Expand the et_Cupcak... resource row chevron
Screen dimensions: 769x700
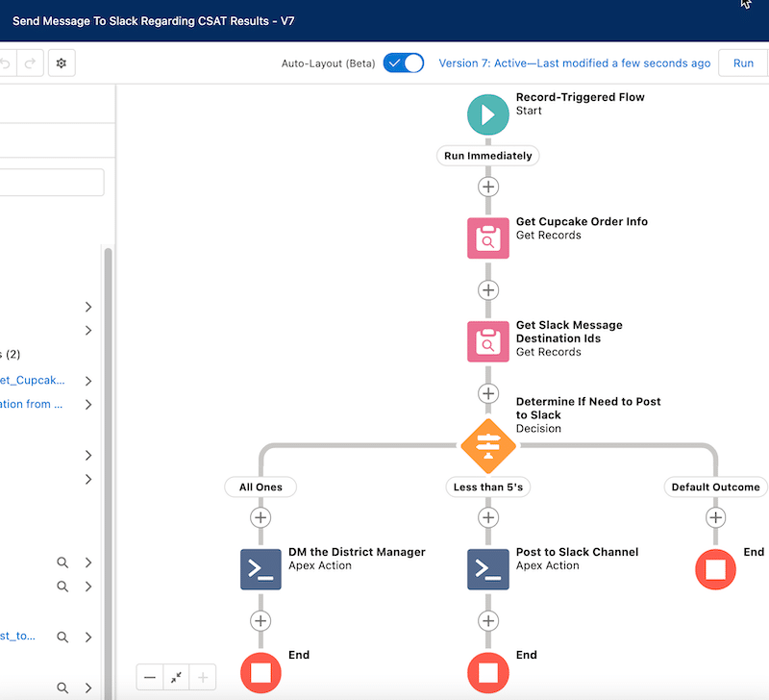tap(88, 381)
